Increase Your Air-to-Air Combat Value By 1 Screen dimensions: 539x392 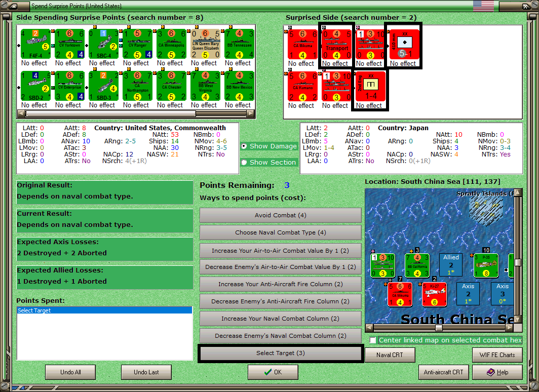(x=281, y=251)
